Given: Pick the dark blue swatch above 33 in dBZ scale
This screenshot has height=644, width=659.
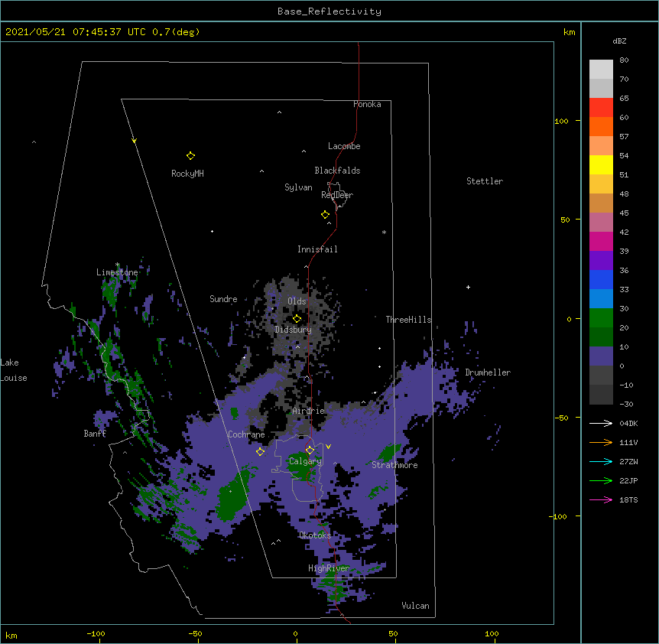Looking at the screenshot, I should 601,279.
